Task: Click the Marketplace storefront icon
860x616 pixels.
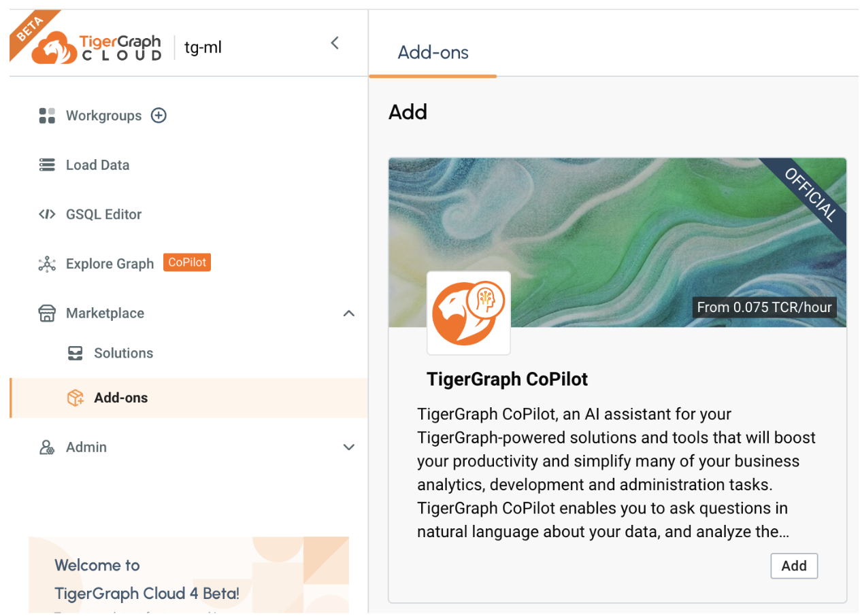Action: click(46, 313)
